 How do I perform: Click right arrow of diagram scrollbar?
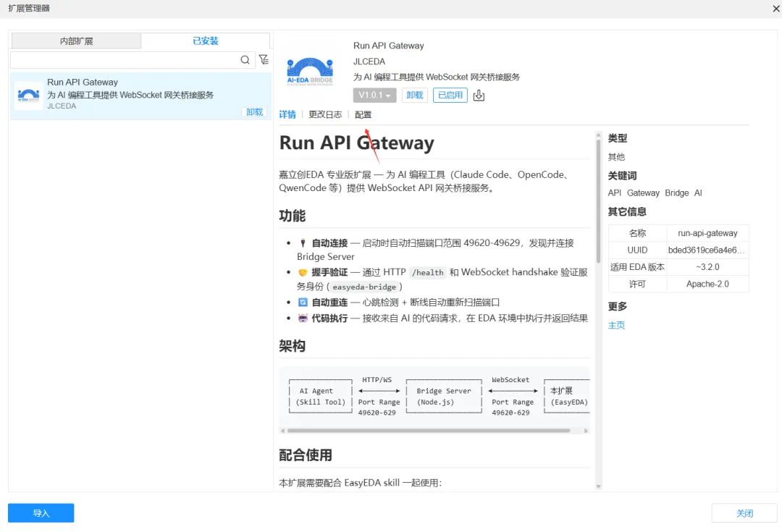click(586, 430)
